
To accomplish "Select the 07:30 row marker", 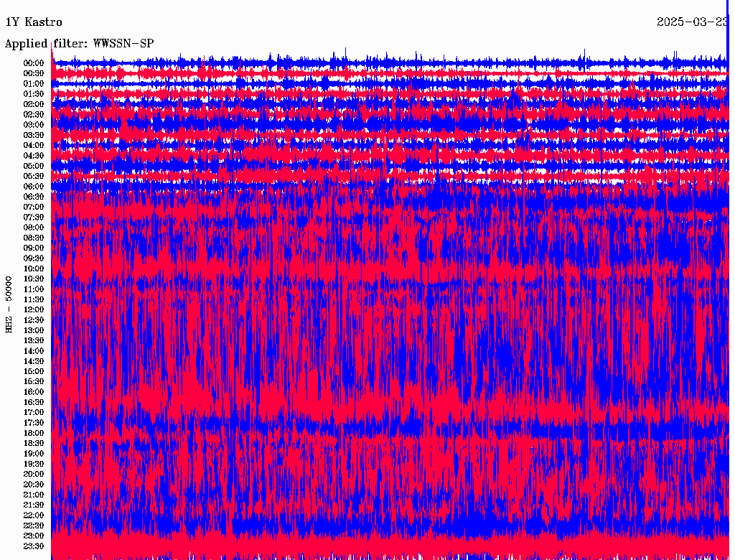I will pos(34,217).
